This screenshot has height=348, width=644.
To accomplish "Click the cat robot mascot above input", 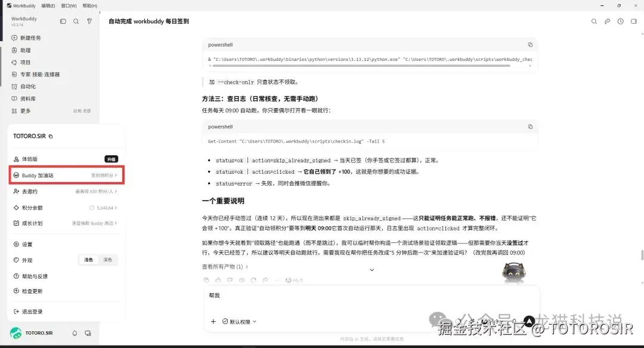I will [514, 272].
